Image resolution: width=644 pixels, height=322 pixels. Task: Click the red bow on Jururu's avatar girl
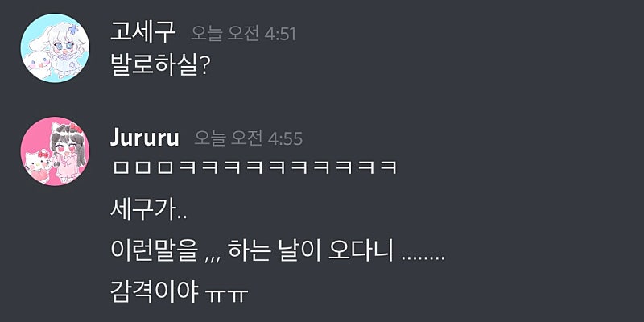pos(76,128)
